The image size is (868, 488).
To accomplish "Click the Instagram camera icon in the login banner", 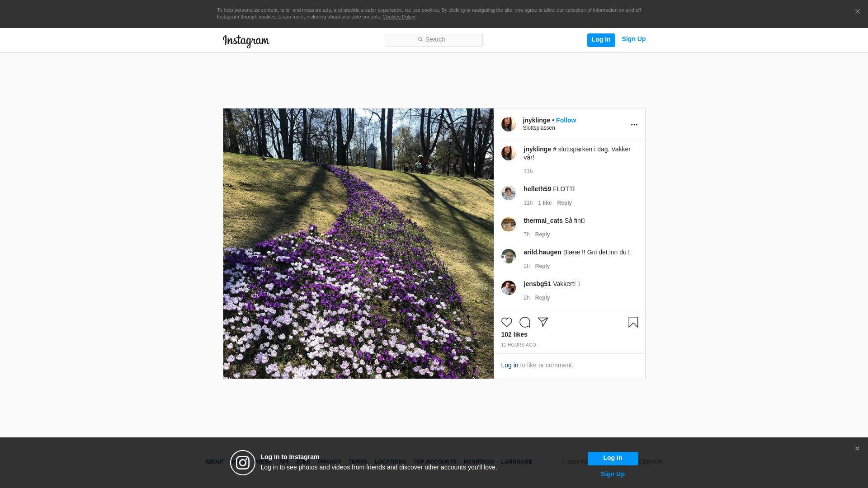I will tap(243, 463).
